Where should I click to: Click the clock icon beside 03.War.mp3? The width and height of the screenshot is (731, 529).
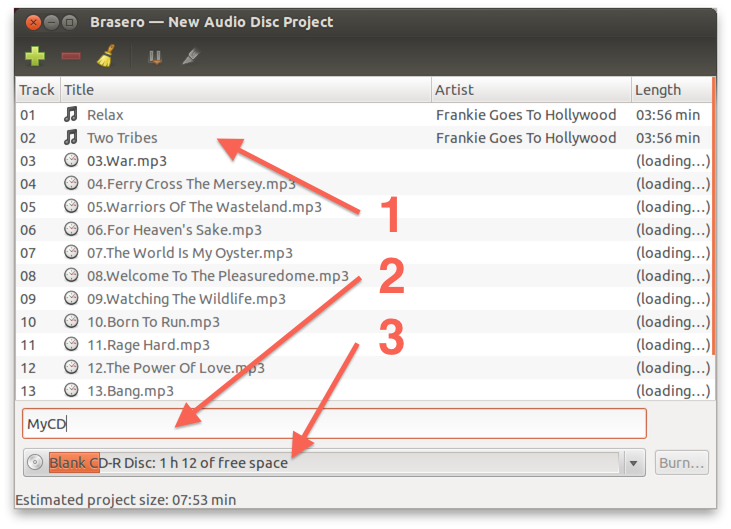click(71, 161)
